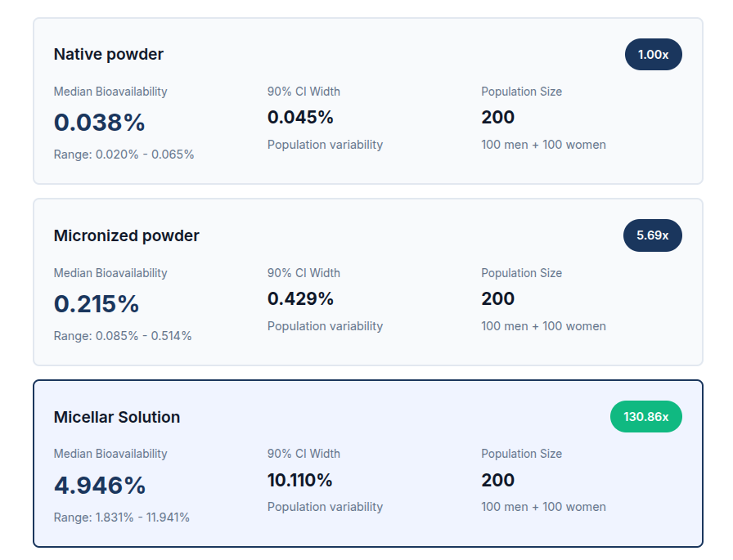The height and width of the screenshot is (560, 733).
Task: Click Native powder's population size 200
Action: pos(497,118)
